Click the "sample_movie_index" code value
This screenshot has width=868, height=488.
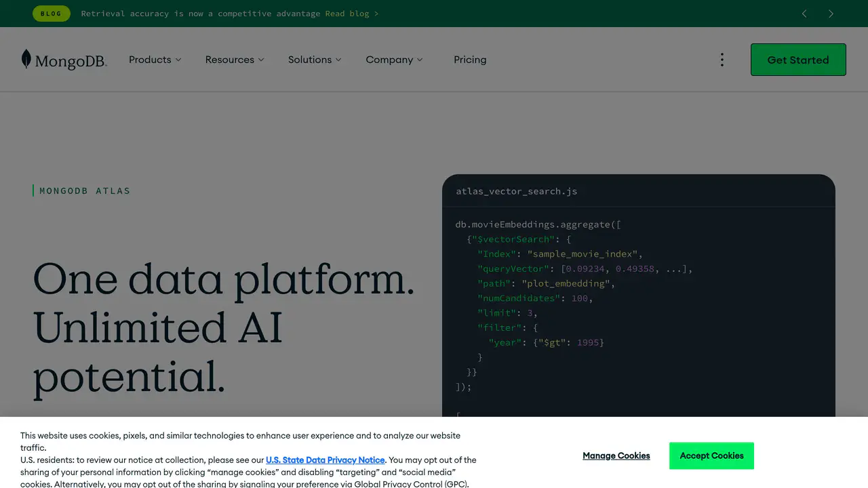(x=583, y=254)
